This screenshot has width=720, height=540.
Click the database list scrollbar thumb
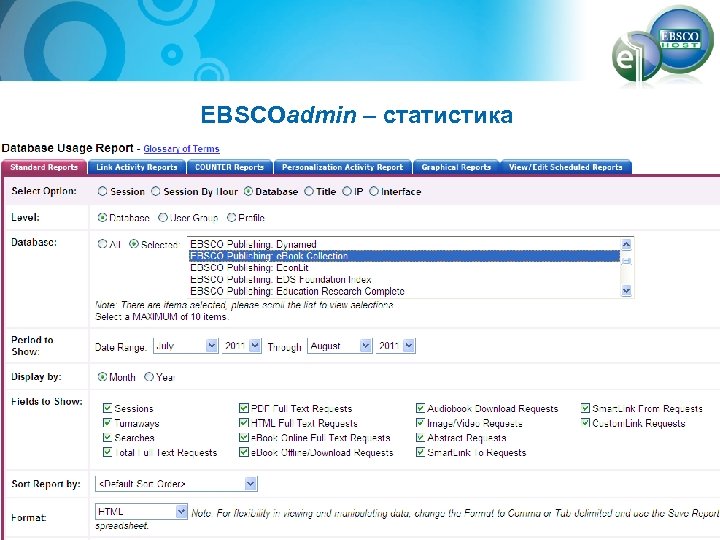[x=626, y=261]
